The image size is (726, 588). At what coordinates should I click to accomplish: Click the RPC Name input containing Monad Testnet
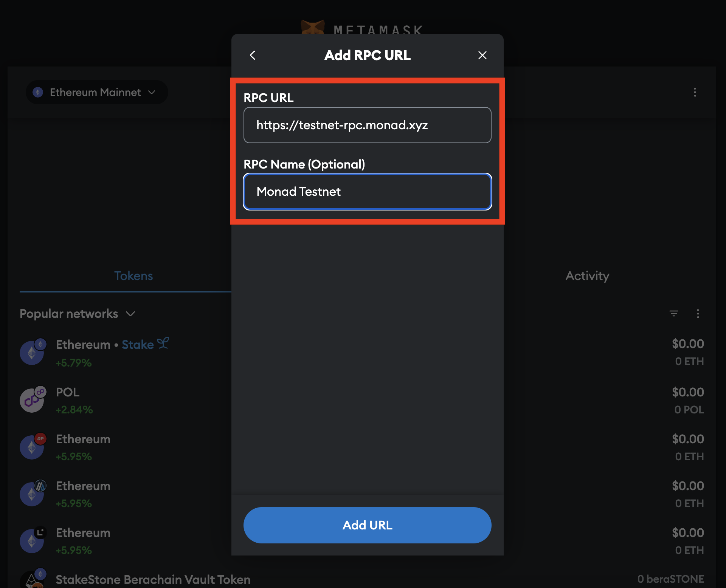click(x=367, y=192)
